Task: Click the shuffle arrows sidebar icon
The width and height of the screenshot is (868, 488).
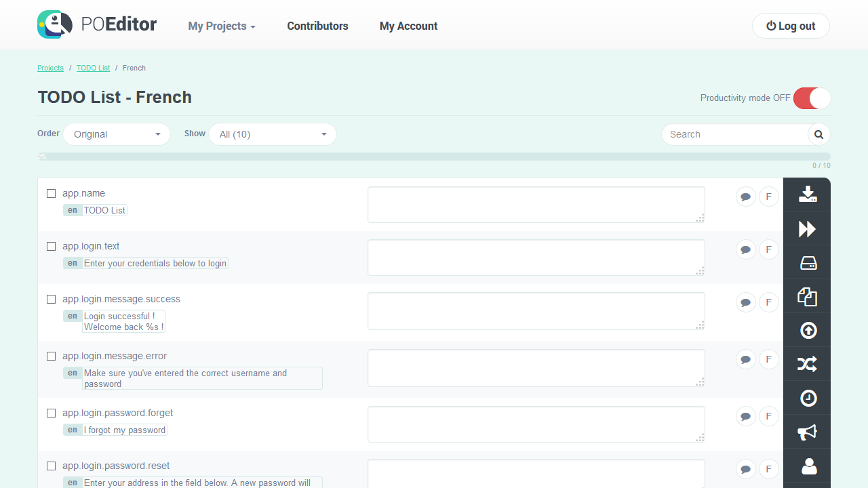Action: (807, 364)
